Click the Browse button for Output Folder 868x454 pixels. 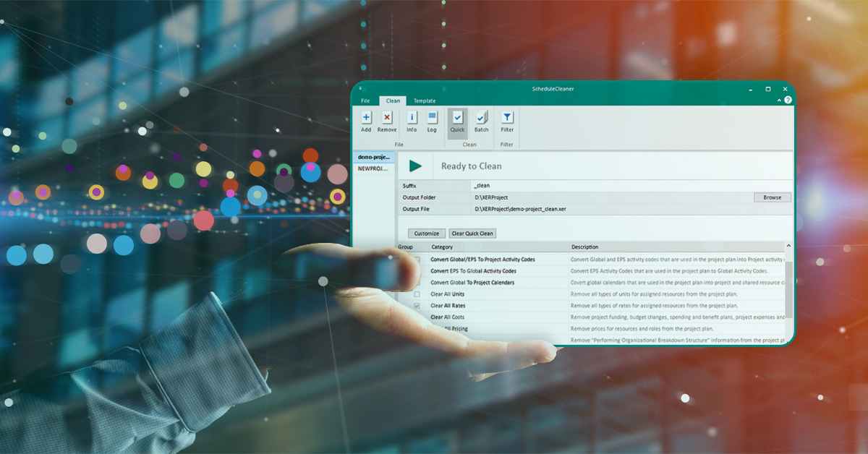pyautogui.click(x=772, y=197)
